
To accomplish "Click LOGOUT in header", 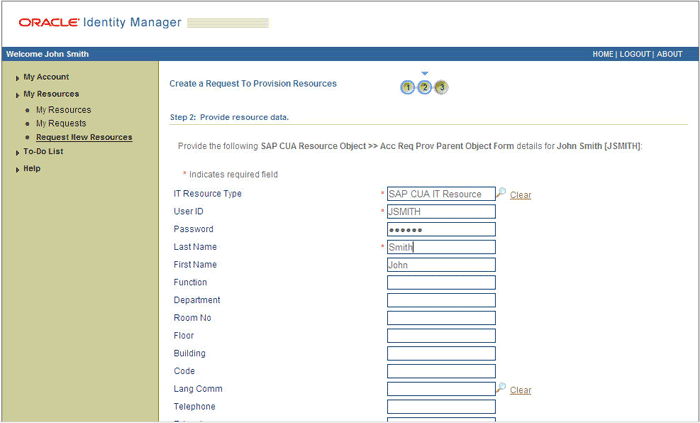I will pyautogui.click(x=635, y=54).
